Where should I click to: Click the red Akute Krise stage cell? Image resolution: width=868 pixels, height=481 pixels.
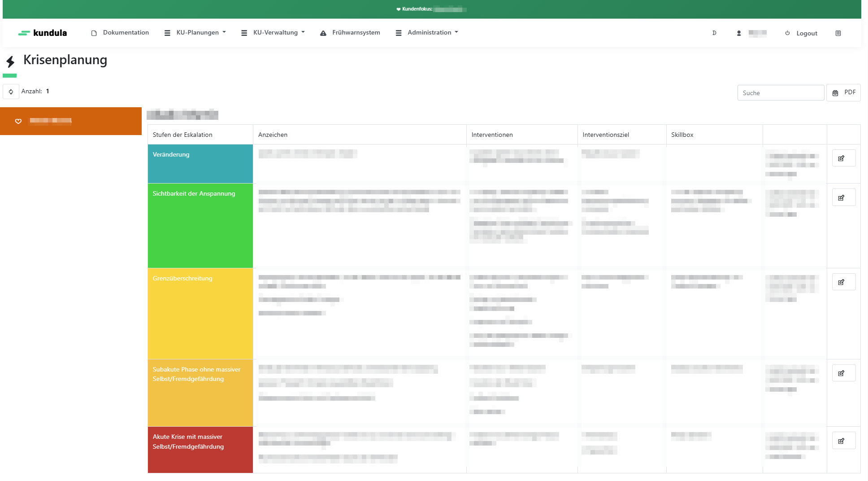(x=200, y=450)
